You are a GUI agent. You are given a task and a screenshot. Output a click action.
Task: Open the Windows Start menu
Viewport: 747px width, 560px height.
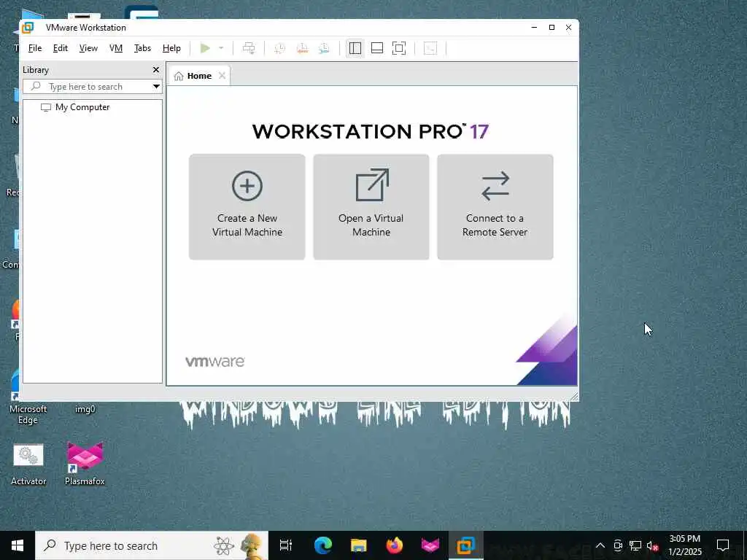(18, 545)
